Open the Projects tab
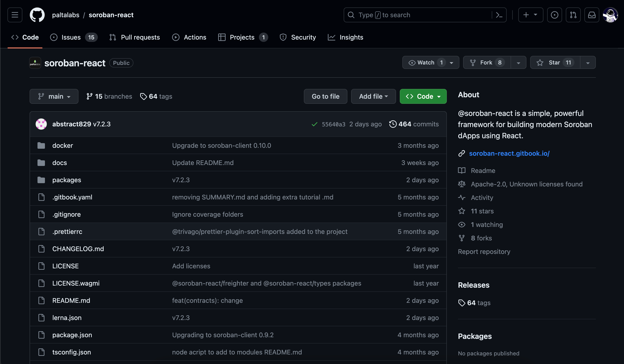The height and width of the screenshot is (364, 624). tap(243, 37)
